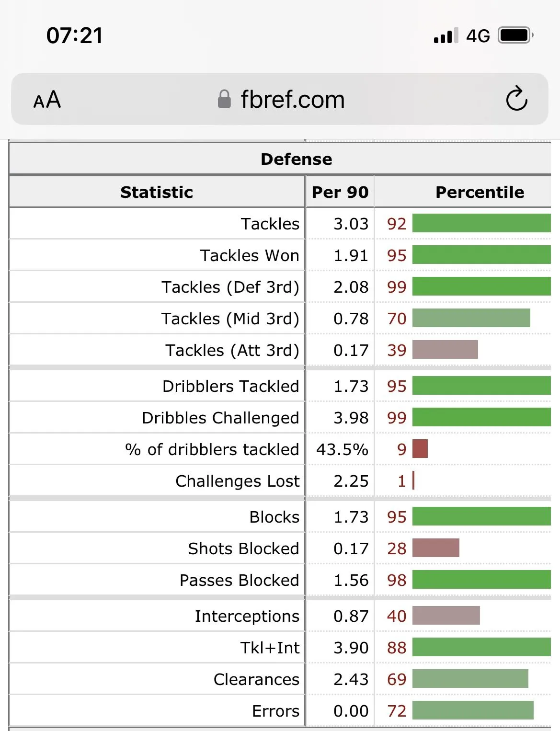Sort by the Percentile column header
This screenshot has height=731, width=560.
(x=479, y=192)
